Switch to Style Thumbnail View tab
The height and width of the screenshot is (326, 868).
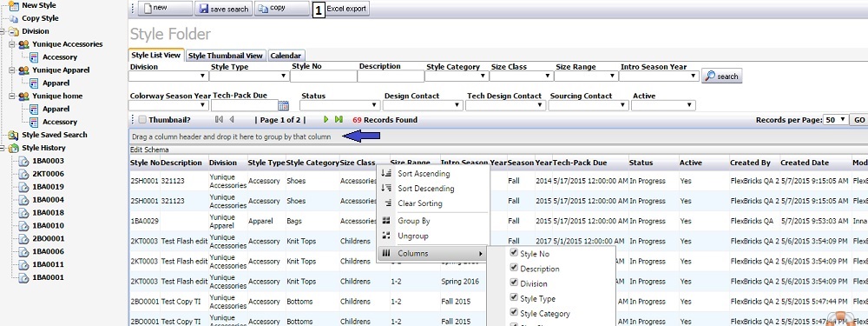click(226, 56)
